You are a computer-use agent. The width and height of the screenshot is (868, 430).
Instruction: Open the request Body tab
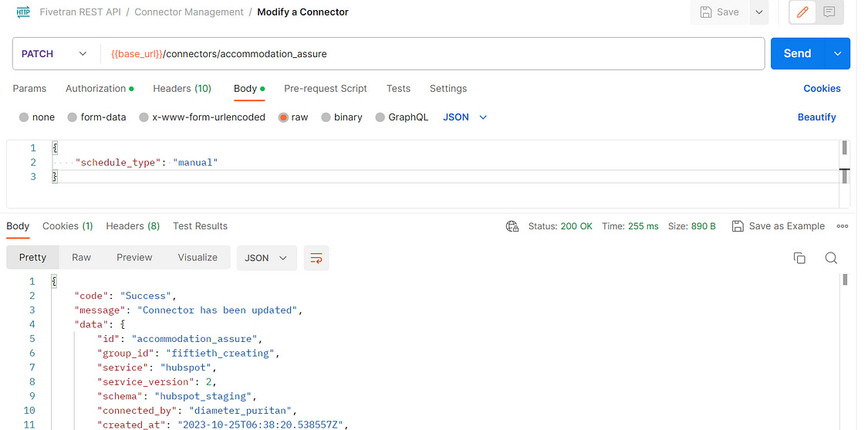249,89
